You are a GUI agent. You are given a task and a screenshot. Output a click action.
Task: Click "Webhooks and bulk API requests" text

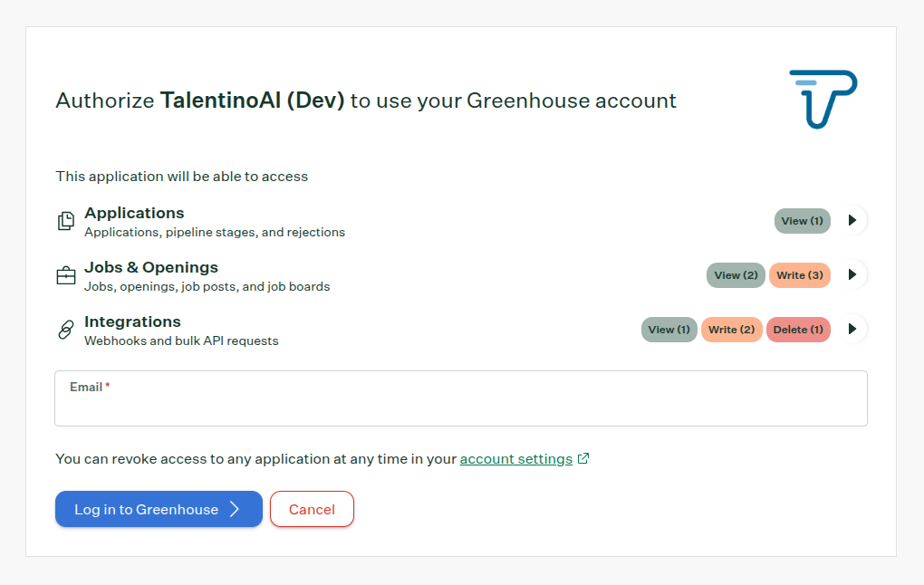[x=181, y=341]
